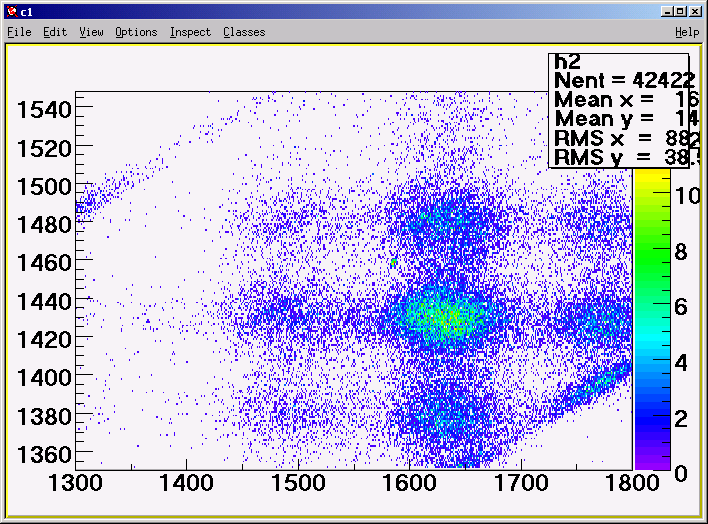Click the y-axis label 1460
Screen dimensions: 708x524
[x=44, y=263]
